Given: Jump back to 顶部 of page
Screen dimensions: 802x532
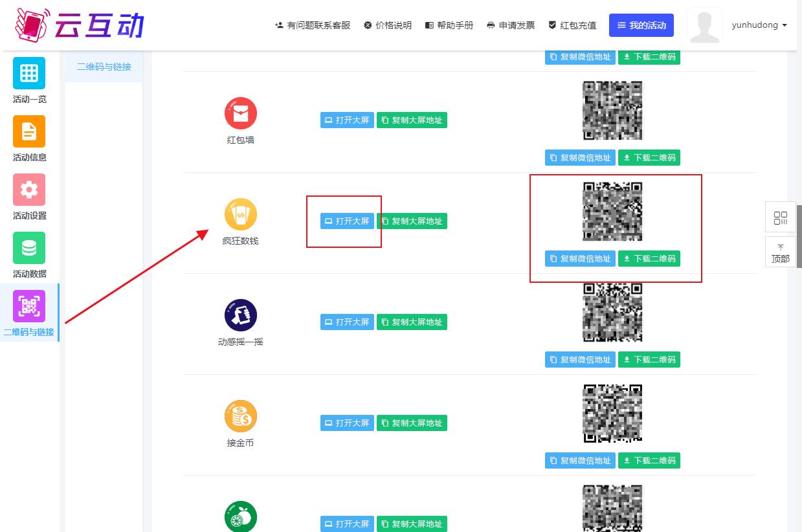Looking at the screenshot, I should point(781,252).
